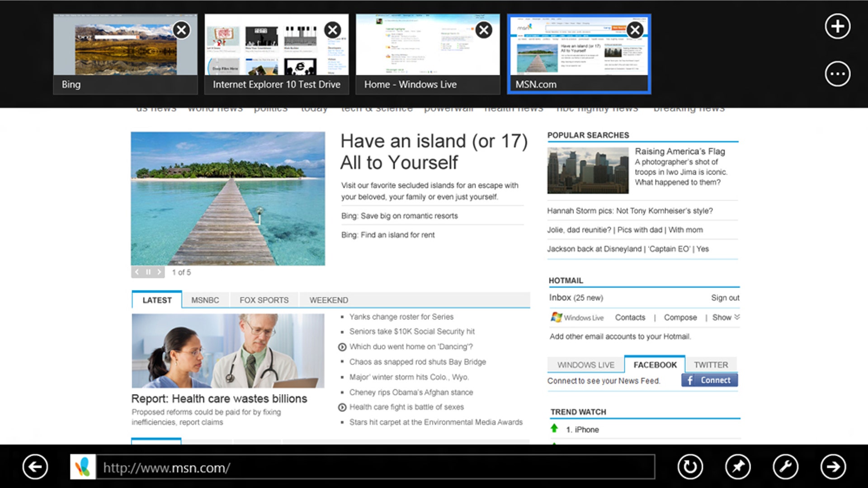Open page tools with the wrench icon
The image size is (868, 488).
click(786, 467)
